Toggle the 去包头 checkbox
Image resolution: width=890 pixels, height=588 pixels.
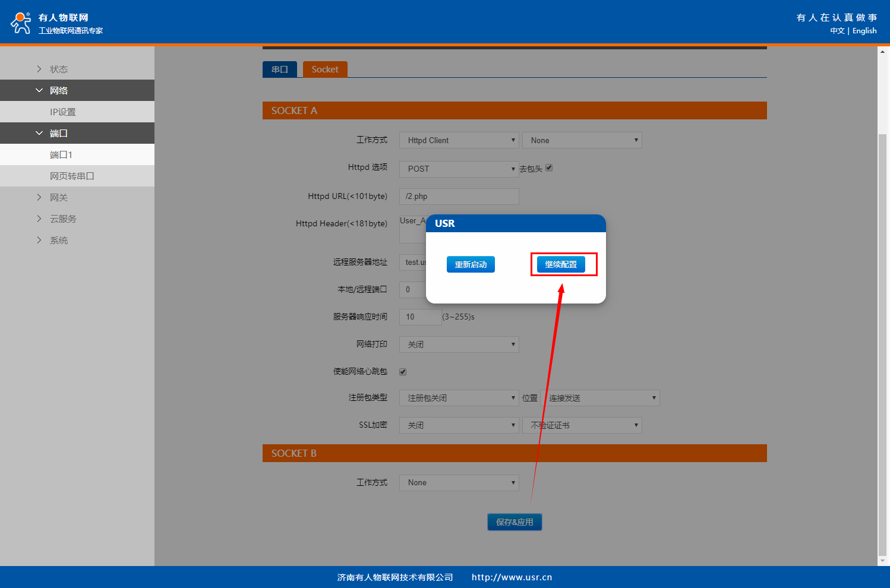(549, 167)
